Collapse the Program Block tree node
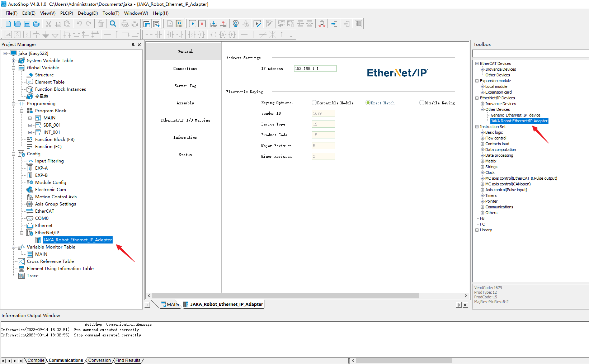Image resolution: width=589 pixels, height=364 pixels. click(x=22, y=111)
